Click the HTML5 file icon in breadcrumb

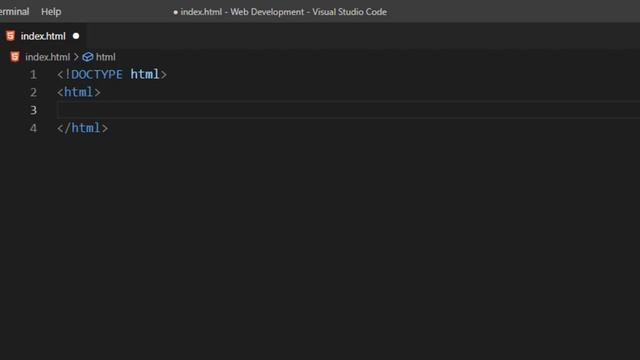15,56
